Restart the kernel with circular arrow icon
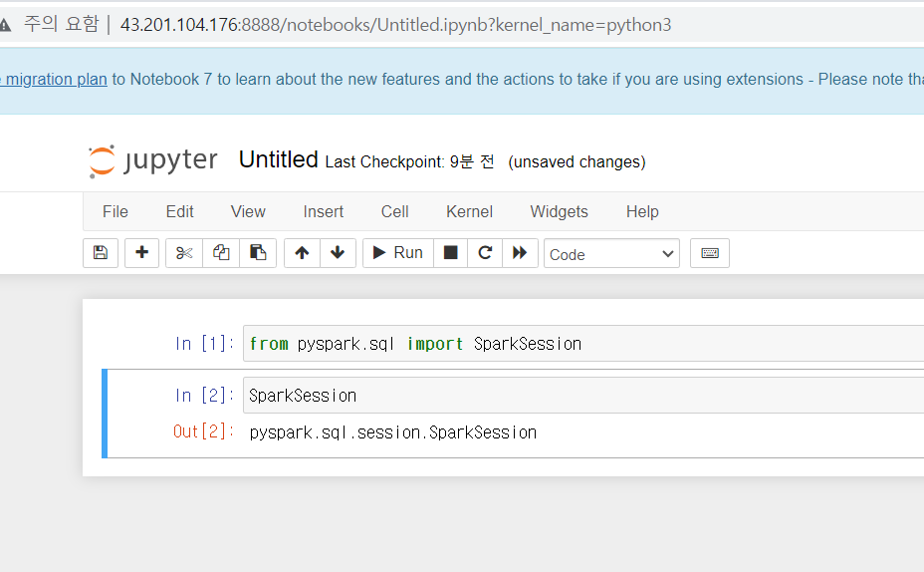The height and width of the screenshot is (572, 924). click(x=485, y=253)
